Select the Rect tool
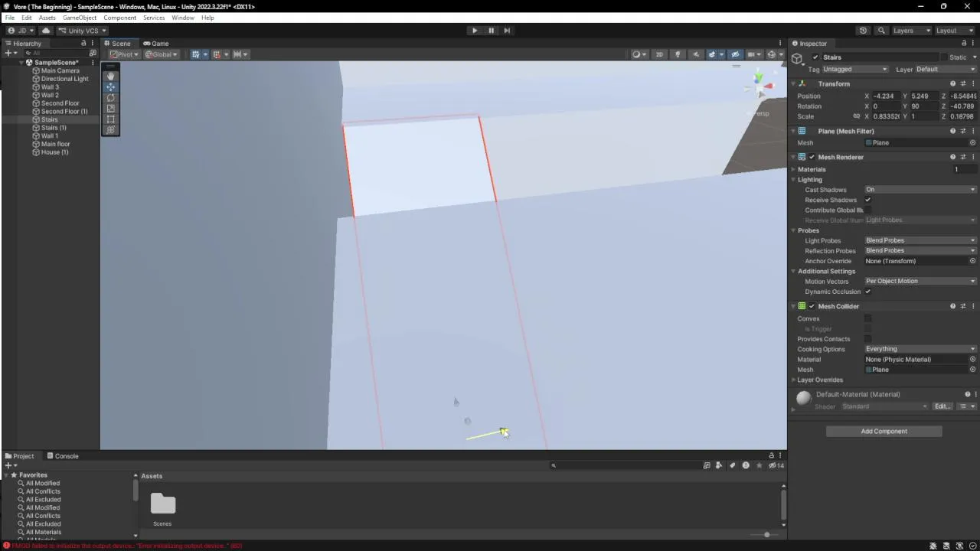The height and width of the screenshot is (551, 980). (x=111, y=119)
